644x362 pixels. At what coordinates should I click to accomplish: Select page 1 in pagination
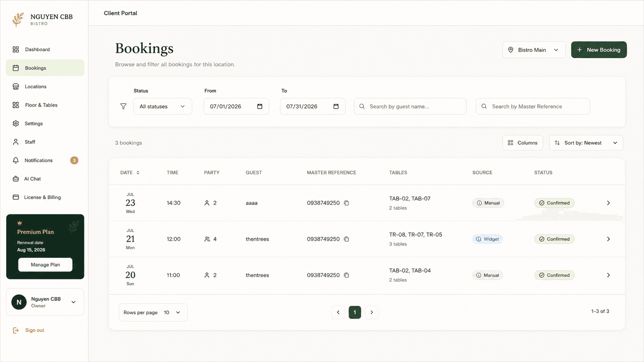[x=355, y=312]
